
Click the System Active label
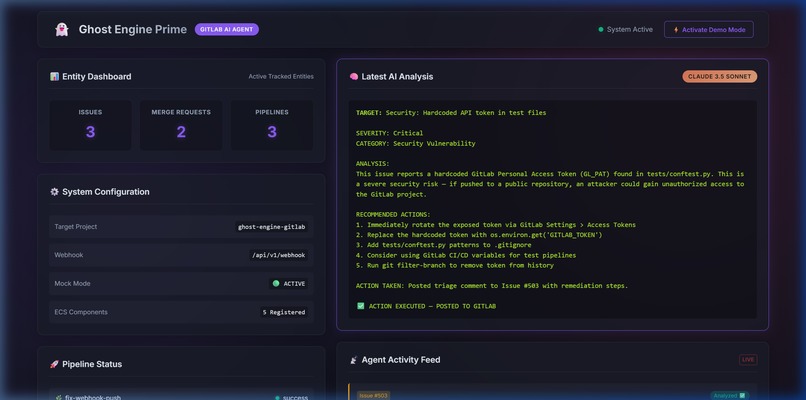click(630, 29)
